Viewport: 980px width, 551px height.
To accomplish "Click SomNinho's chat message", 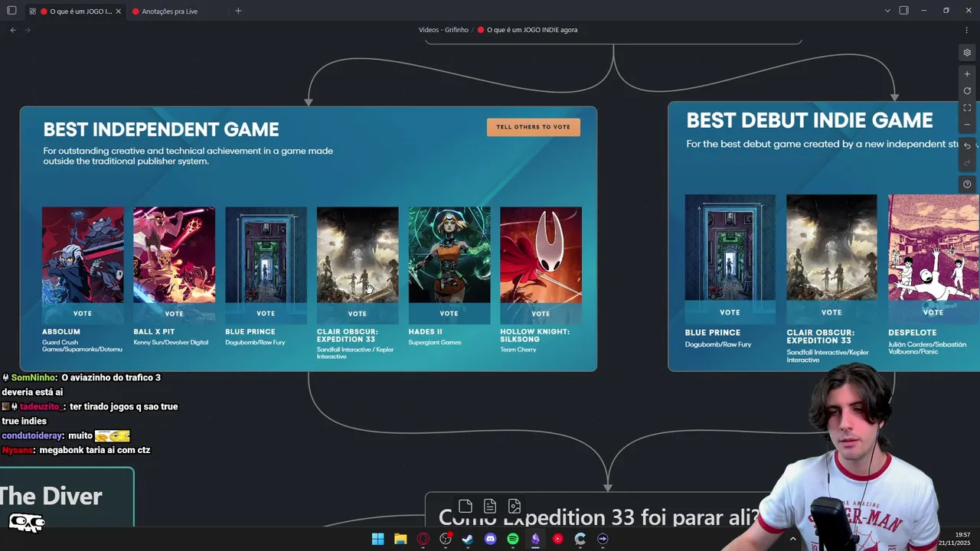I will pos(83,385).
